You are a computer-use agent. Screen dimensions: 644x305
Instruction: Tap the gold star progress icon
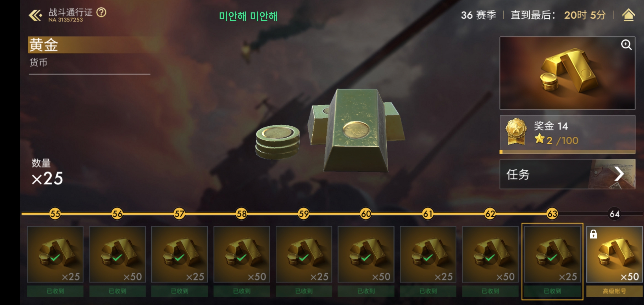(x=539, y=139)
